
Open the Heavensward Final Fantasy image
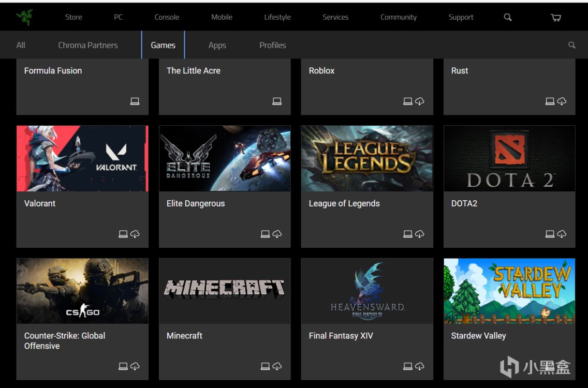coord(367,291)
